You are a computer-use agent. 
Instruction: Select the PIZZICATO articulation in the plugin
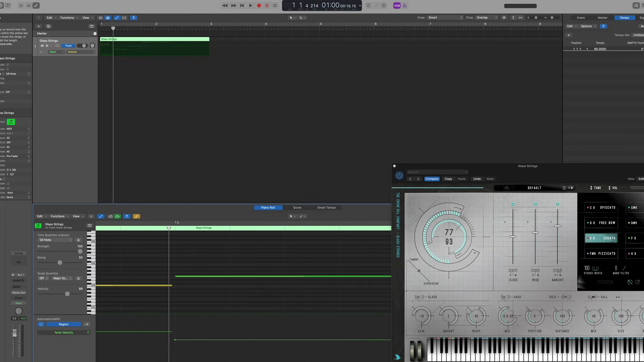pyautogui.click(x=601, y=253)
